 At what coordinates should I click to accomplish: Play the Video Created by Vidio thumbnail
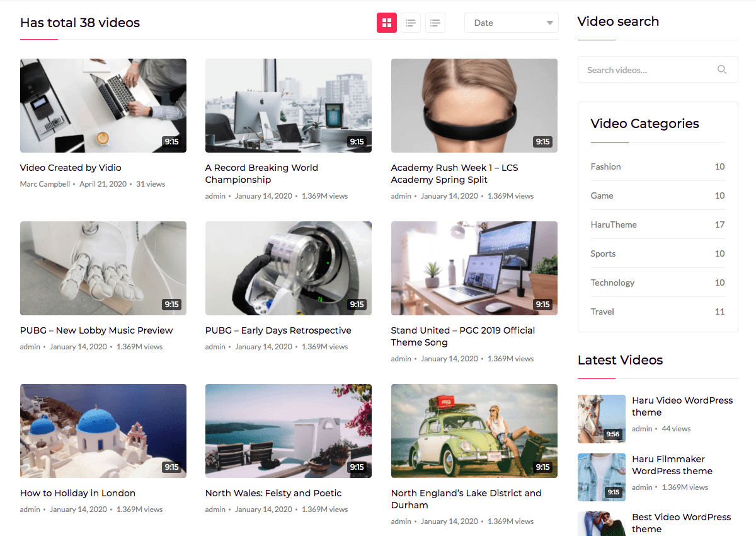click(x=103, y=105)
